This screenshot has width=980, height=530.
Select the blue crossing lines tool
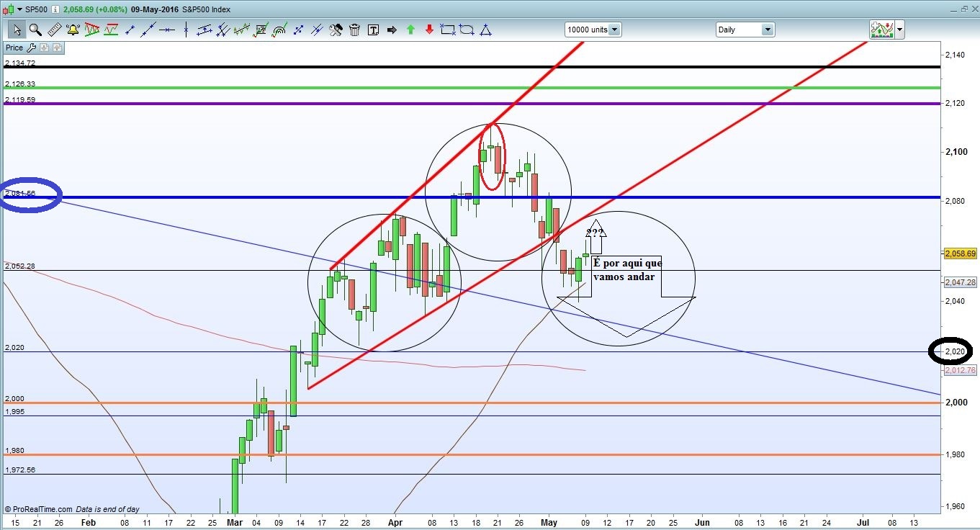tap(317, 30)
